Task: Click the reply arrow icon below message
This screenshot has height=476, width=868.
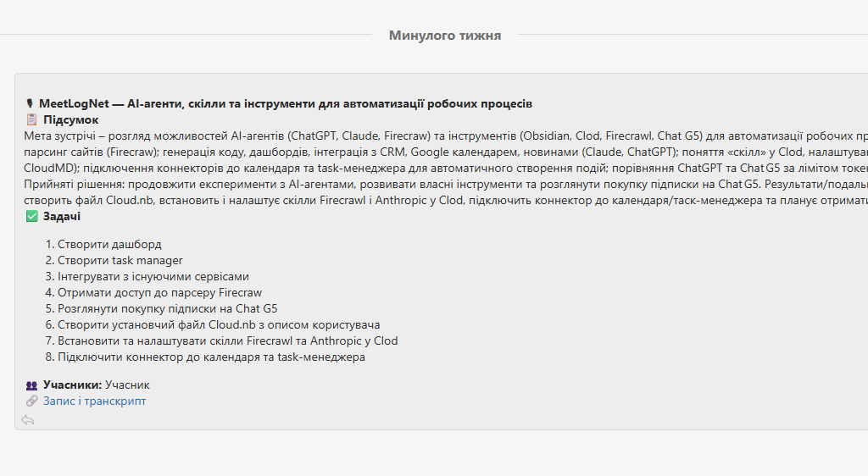Action: pos(28,420)
